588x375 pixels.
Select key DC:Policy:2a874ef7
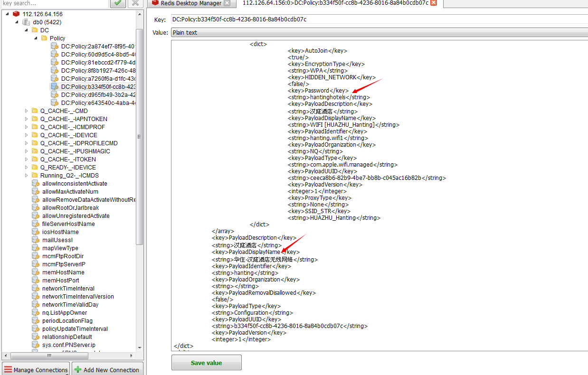click(98, 46)
